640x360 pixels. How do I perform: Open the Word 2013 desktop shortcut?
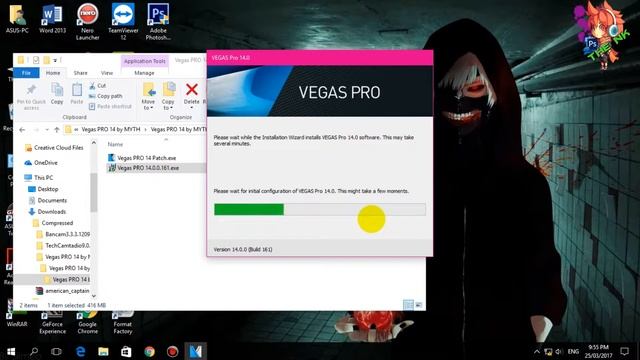pos(52,18)
